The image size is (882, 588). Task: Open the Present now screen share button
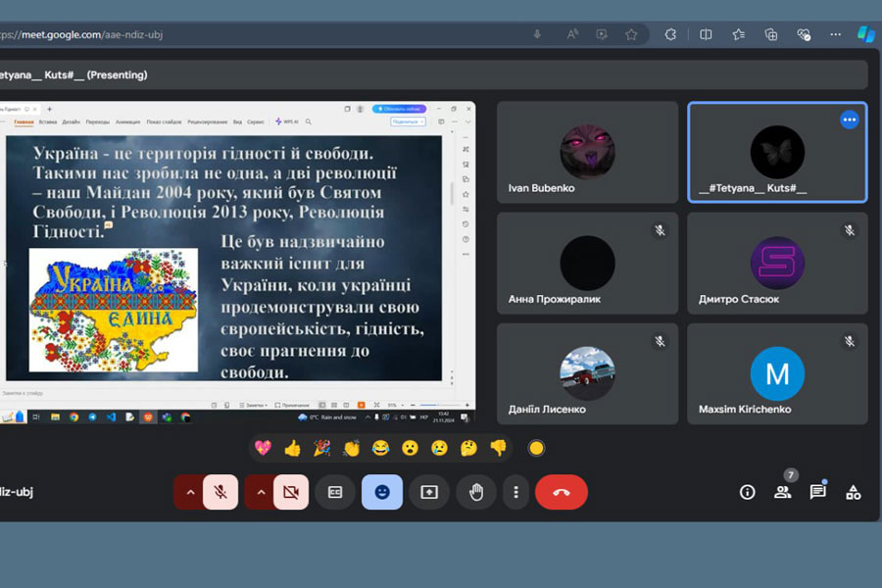[x=429, y=492]
